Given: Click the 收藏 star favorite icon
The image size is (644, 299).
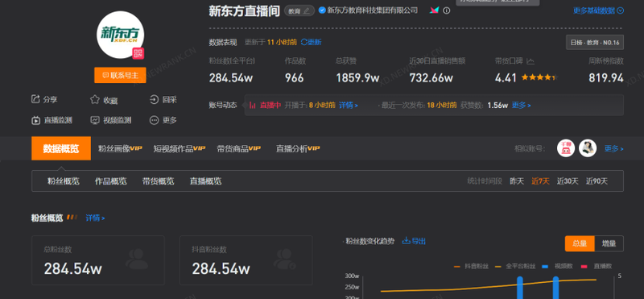Looking at the screenshot, I should (x=95, y=99).
